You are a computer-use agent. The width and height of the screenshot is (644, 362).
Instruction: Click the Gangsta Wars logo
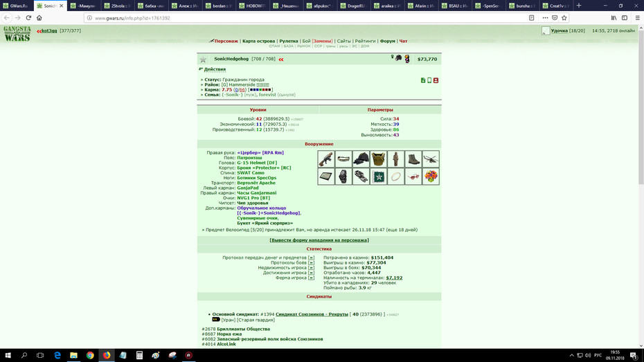(x=17, y=34)
